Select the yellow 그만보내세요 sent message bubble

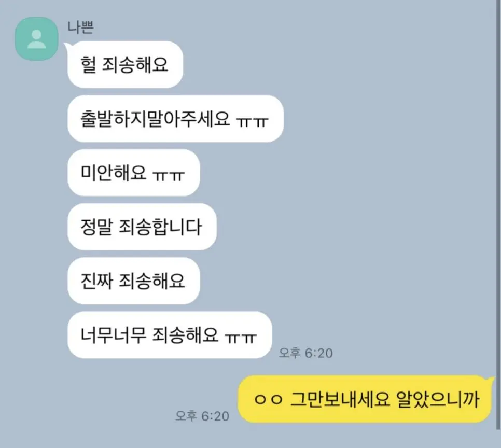(x=366, y=399)
